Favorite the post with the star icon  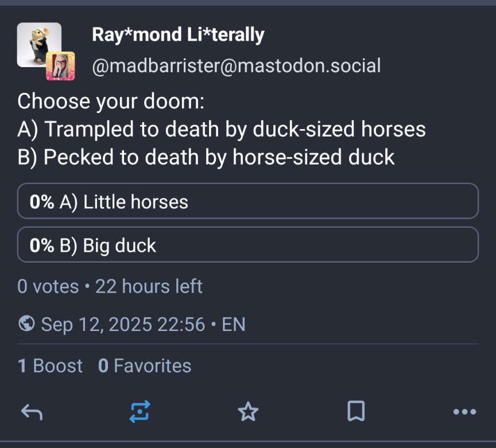(248, 412)
